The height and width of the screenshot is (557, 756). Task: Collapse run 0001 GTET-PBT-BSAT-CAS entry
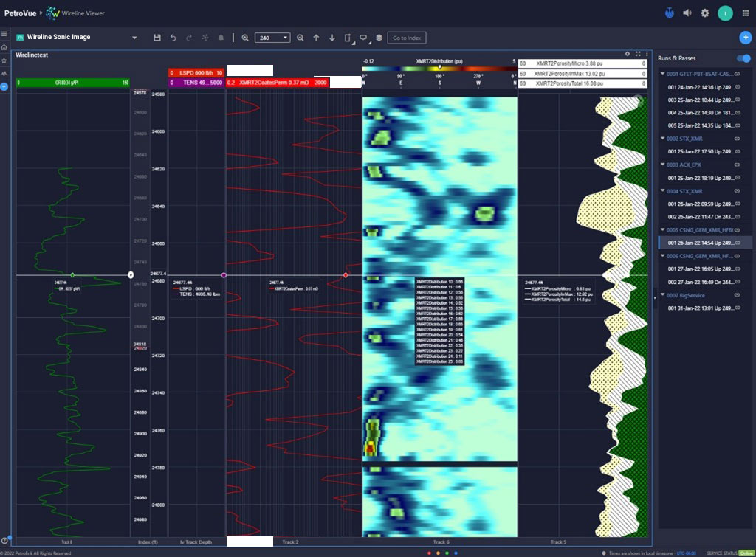[x=661, y=73]
